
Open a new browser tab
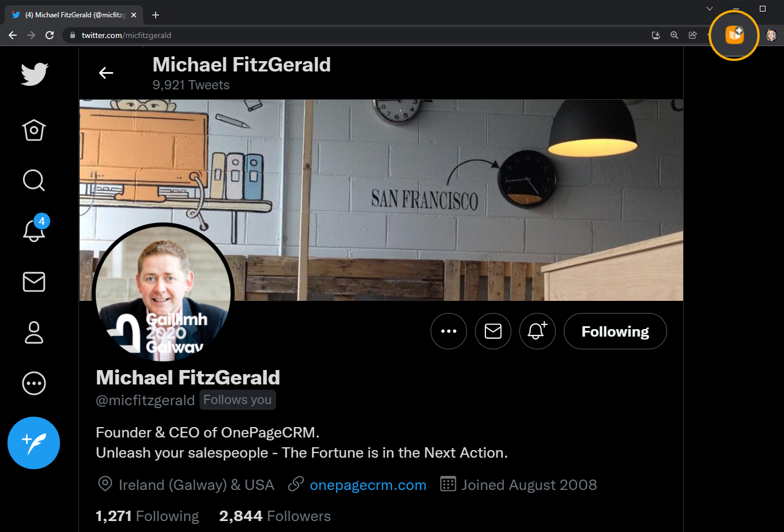[156, 15]
